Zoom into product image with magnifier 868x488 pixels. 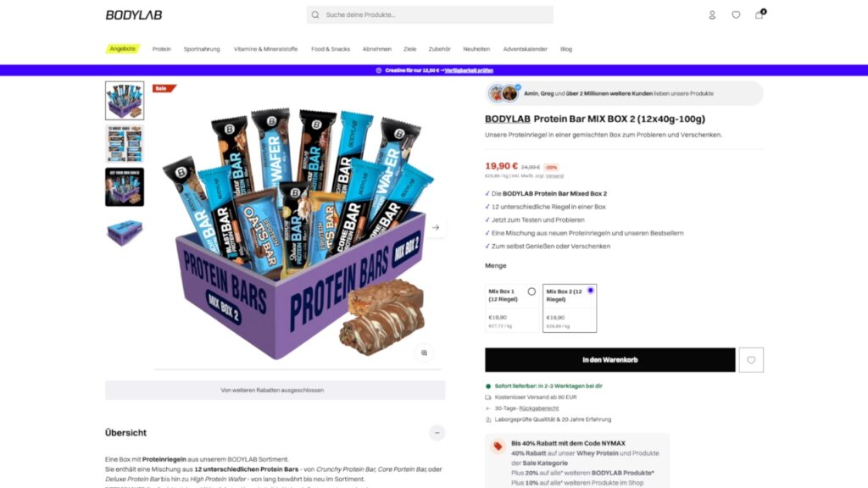(424, 353)
